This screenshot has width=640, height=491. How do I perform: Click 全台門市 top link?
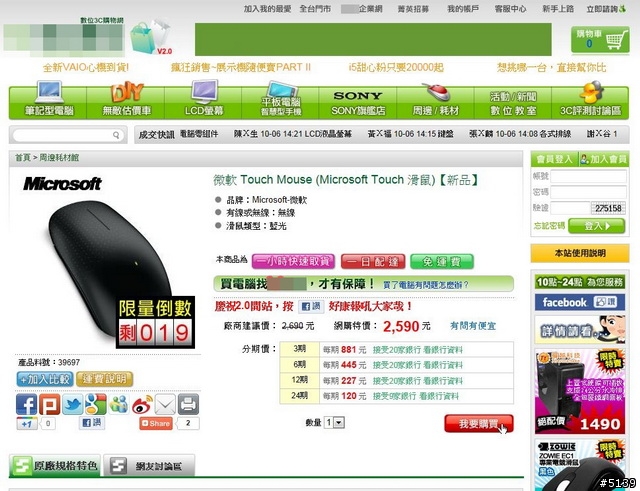[x=315, y=9]
